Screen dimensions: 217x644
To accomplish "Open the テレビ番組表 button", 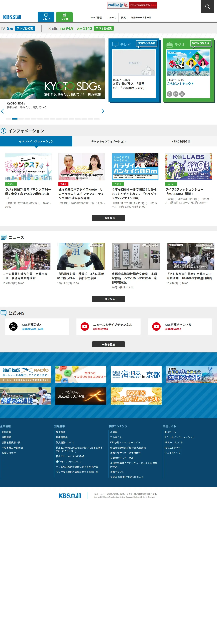I will 25,28.
